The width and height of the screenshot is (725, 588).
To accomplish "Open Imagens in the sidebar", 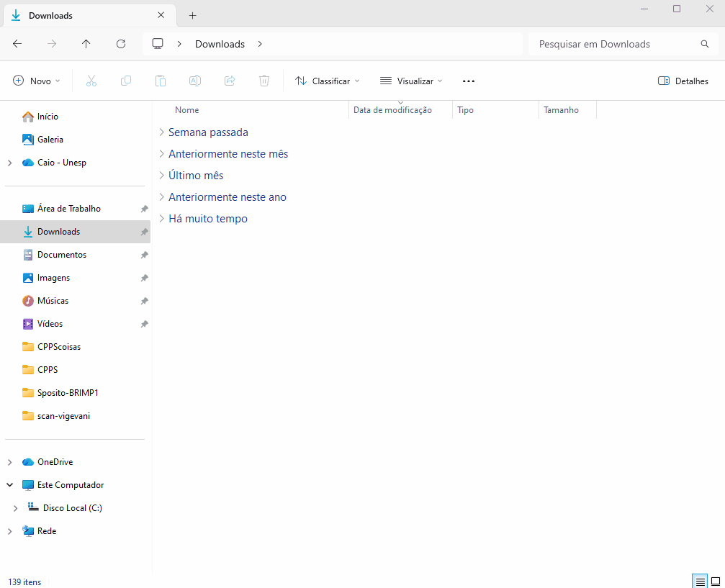I will (x=53, y=278).
